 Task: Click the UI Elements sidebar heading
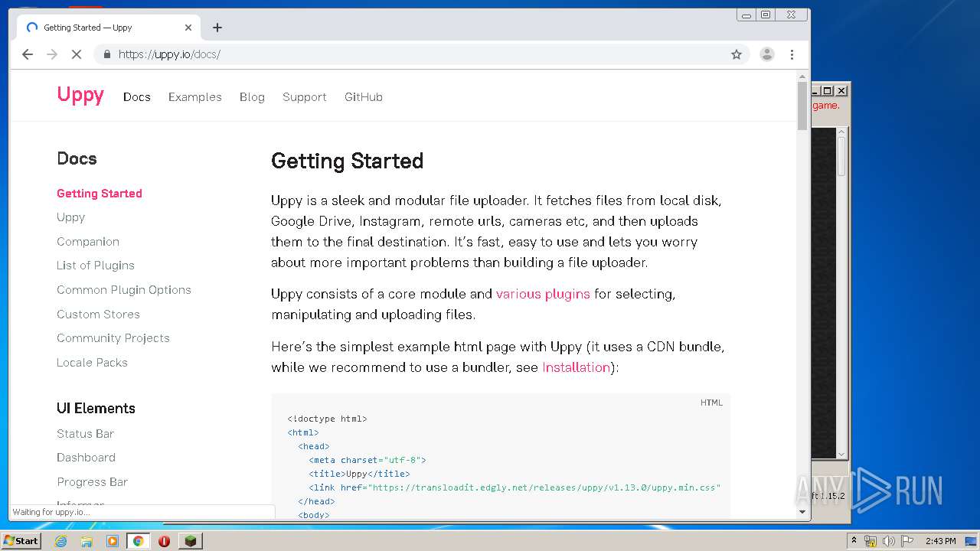(96, 409)
